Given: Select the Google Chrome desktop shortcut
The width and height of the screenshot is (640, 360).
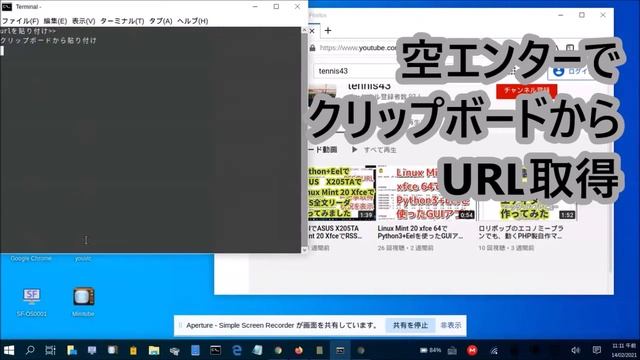Looking at the screenshot, I should point(31,258).
